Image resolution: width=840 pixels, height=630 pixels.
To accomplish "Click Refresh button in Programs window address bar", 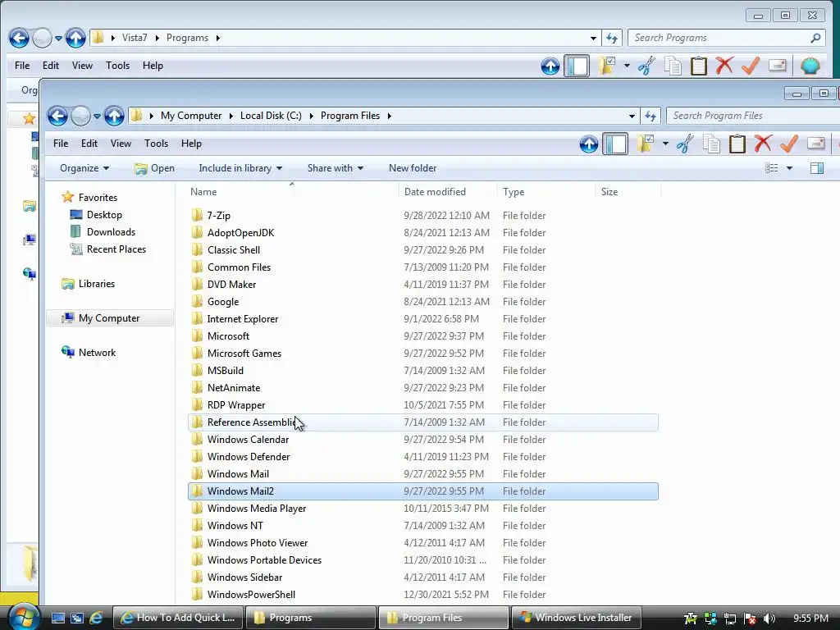I will pyautogui.click(x=612, y=38).
